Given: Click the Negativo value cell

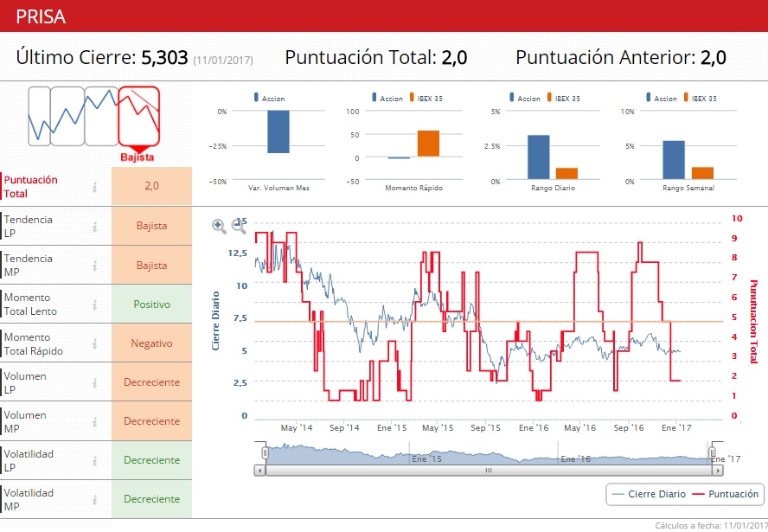Looking at the screenshot, I should [x=152, y=343].
